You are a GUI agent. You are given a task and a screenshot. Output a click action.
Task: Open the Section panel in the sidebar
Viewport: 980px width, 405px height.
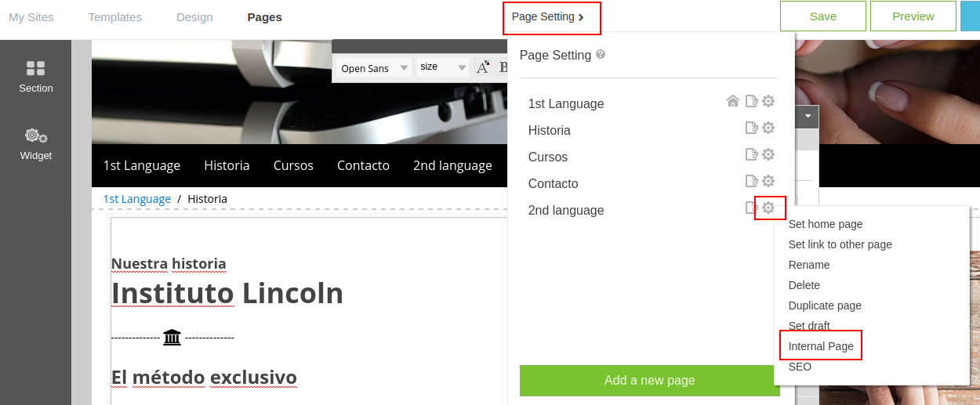[36, 77]
